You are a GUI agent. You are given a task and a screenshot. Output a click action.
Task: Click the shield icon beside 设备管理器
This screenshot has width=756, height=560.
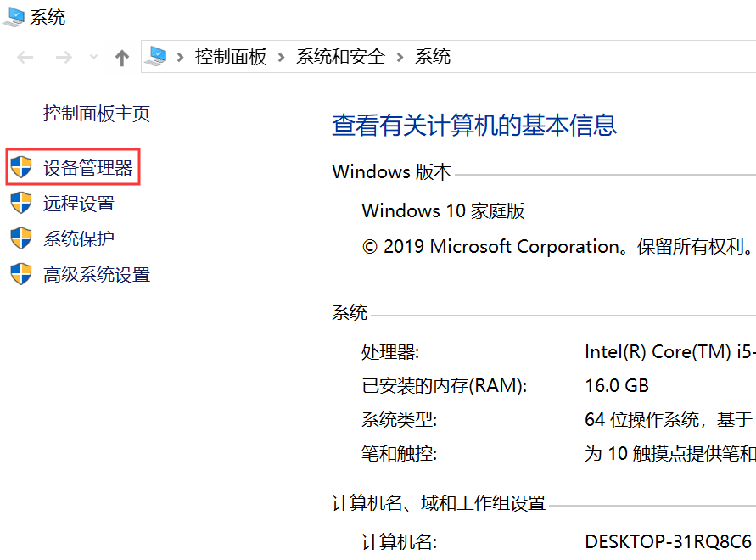pyautogui.click(x=21, y=168)
